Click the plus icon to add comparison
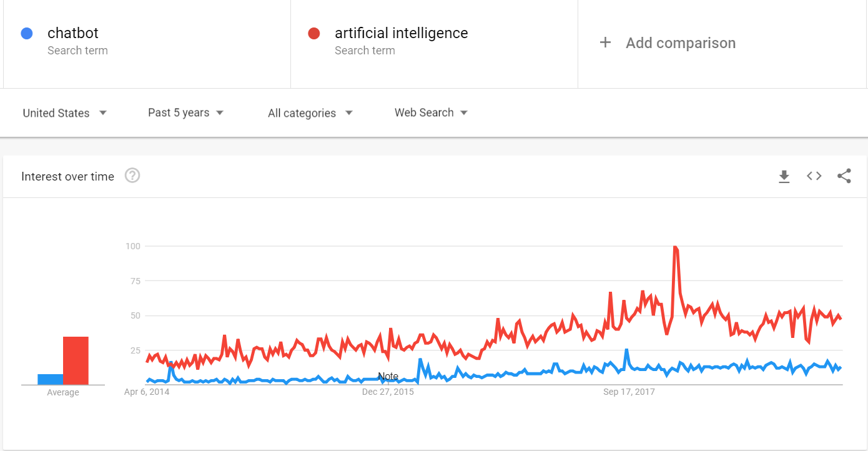This screenshot has width=868, height=451. tap(604, 42)
